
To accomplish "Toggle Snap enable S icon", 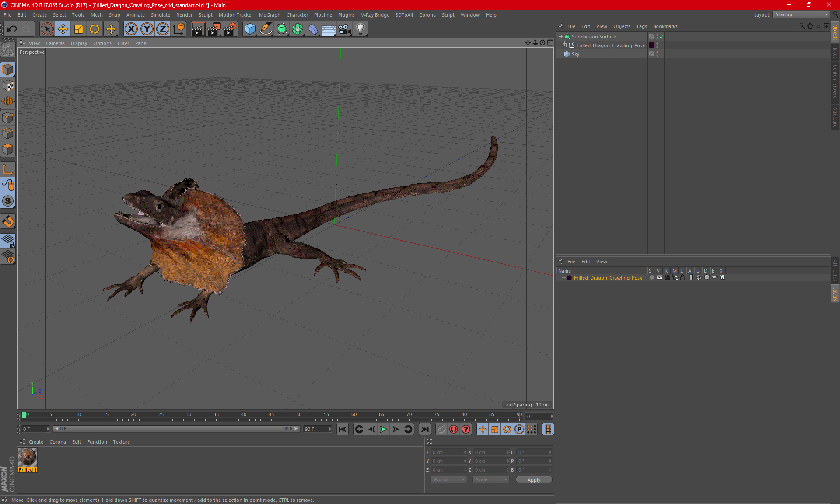I will pos(8,201).
